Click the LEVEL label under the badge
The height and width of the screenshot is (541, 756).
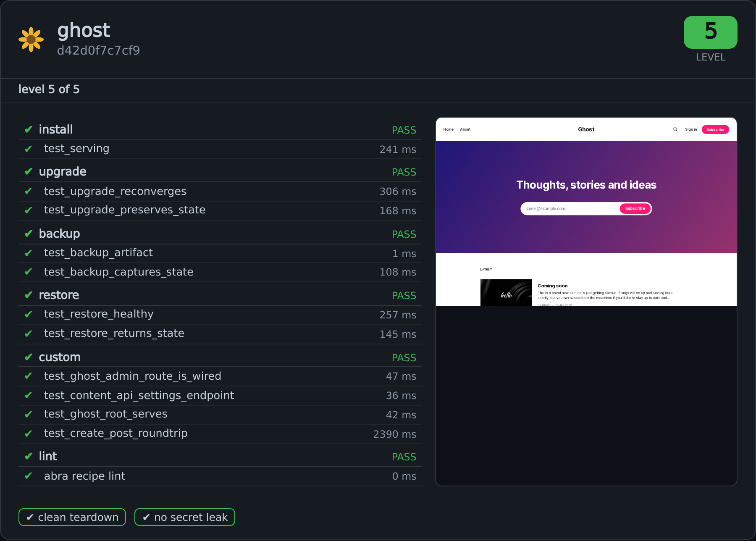(711, 57)
